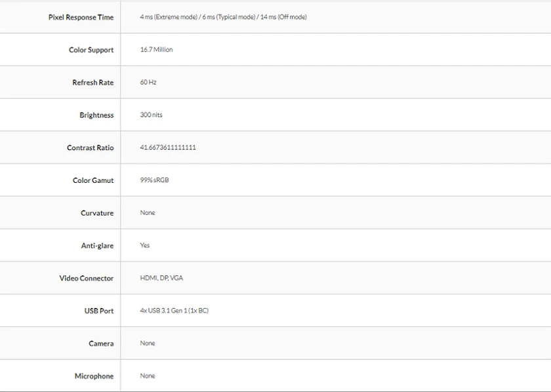
Task: Select the Contrast Ratio label
Action: (x=91, y=148)
